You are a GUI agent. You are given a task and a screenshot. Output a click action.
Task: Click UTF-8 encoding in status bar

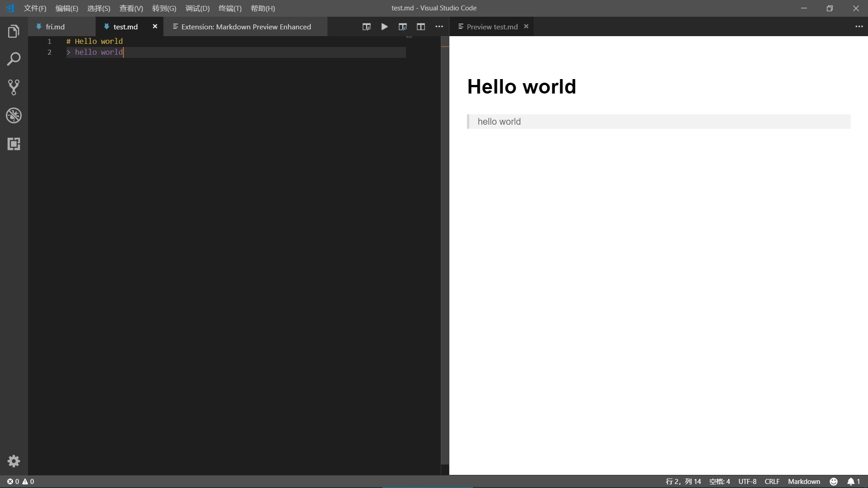pos(747,481)
